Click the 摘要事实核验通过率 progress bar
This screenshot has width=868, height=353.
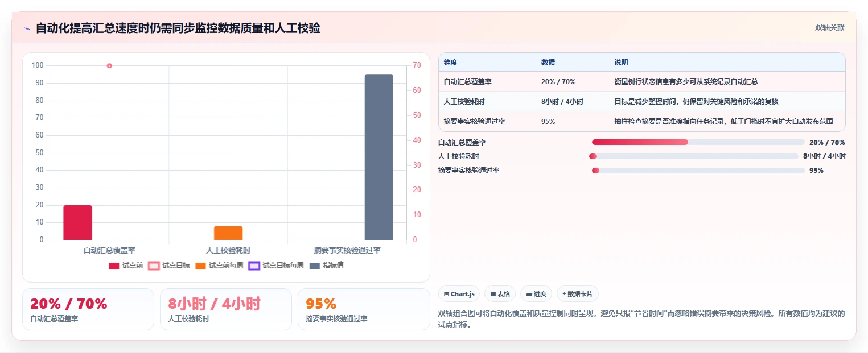tap(698, 171)
